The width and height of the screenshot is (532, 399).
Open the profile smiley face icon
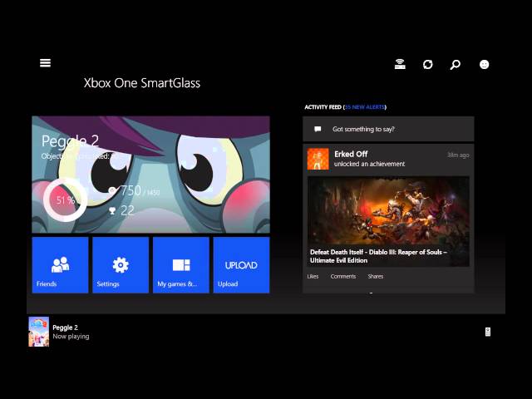pos(484,64)
